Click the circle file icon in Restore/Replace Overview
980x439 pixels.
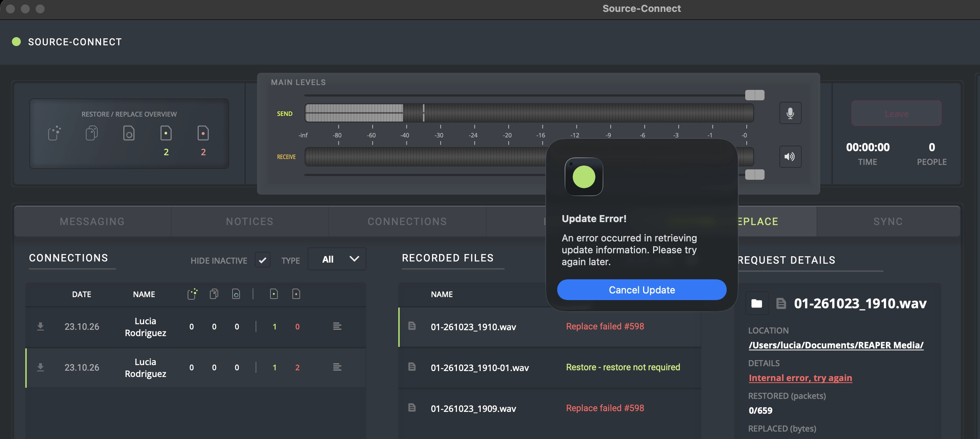pyautogui.click(x=129, y=133)
